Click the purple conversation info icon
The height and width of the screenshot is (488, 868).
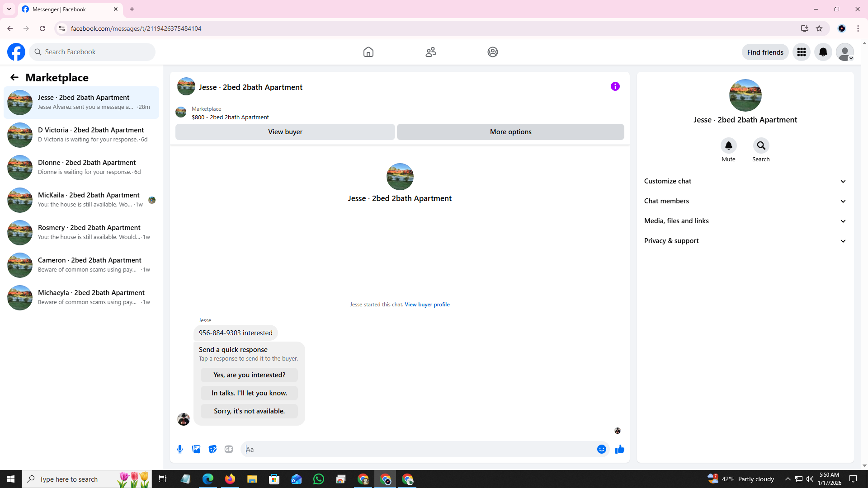[x=615, y=86]
